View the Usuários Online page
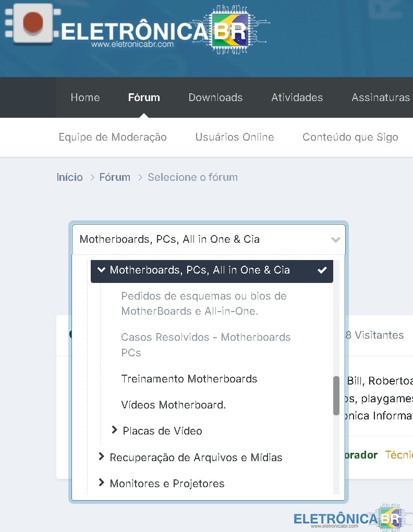The image size is (413, 532). coord(234,137)
